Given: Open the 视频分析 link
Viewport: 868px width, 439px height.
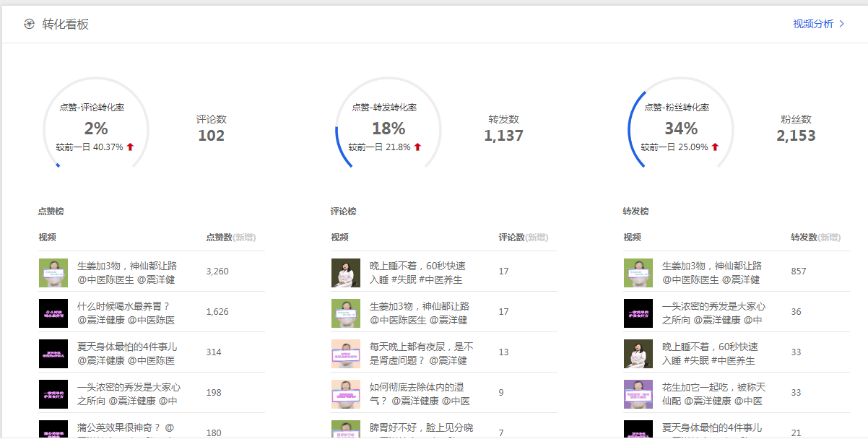Looking at the screenshot, I should pyautogui.click(x=813, y=24).
